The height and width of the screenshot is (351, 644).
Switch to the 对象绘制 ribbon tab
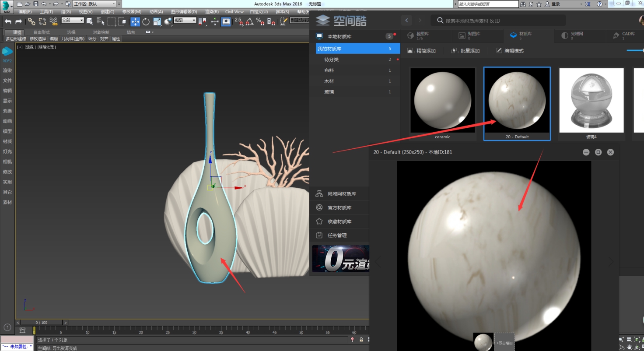[x=101, y=32]
